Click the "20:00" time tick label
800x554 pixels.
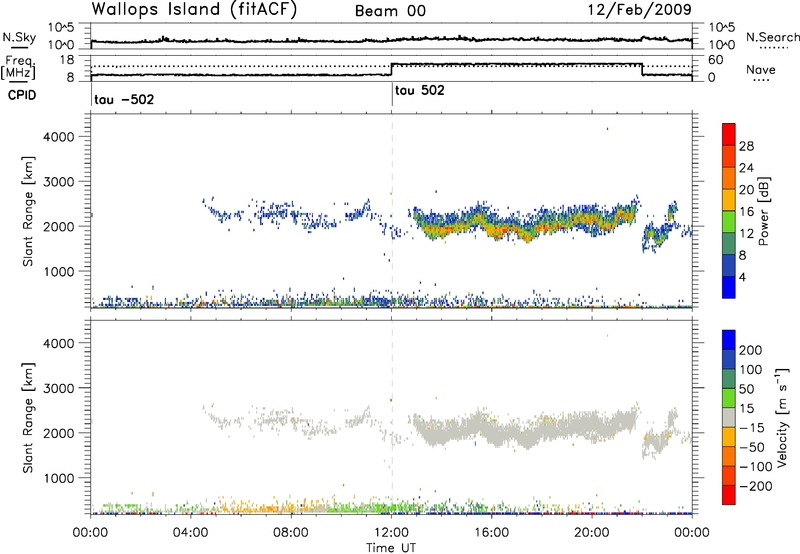(591, 533)
